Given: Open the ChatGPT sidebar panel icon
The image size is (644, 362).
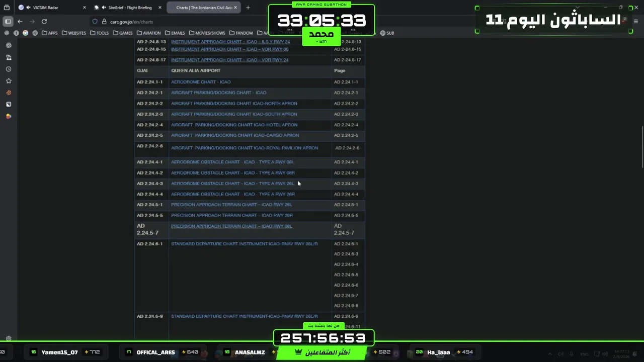Looking at the screenshot, I should point(9,45).
